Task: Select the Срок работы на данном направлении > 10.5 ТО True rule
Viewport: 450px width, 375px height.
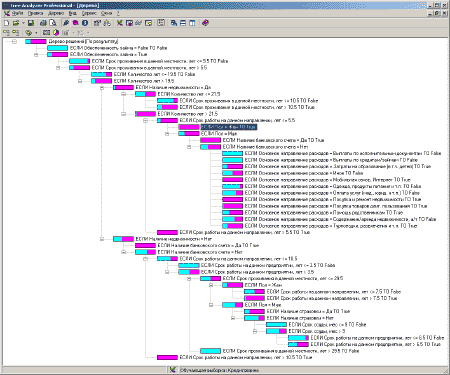Action: [x=246, y=357]
